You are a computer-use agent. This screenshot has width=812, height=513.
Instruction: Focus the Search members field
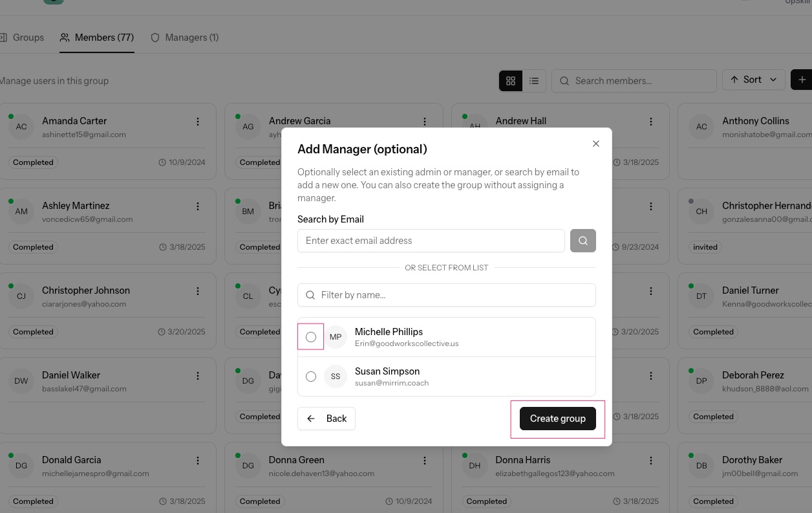[x=634, y=81]
